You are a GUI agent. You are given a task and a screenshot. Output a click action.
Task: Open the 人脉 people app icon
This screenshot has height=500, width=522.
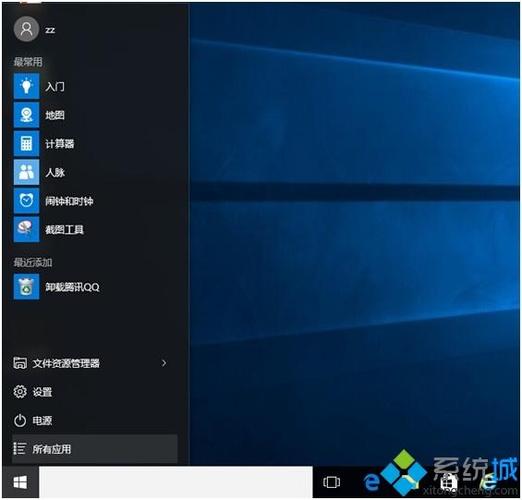pos(26,172)
